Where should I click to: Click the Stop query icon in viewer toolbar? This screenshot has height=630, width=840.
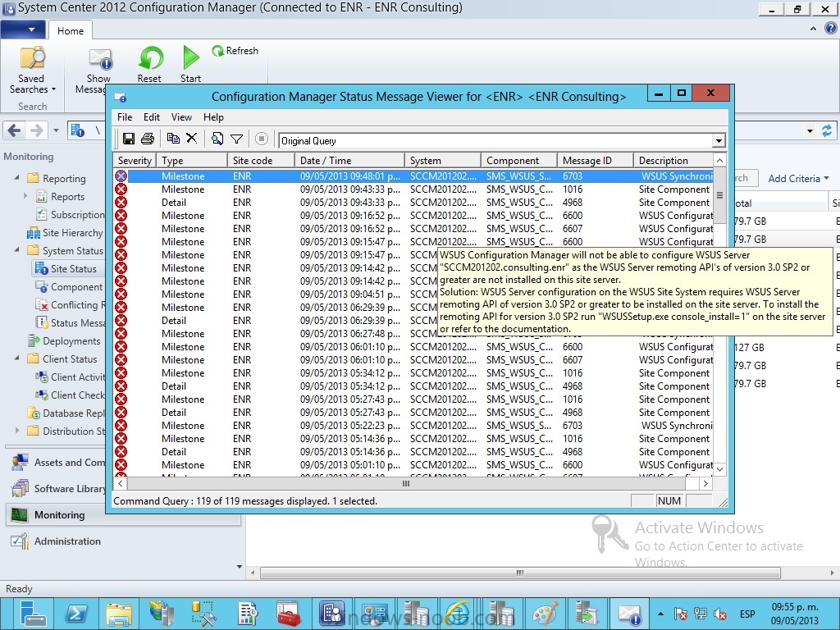coord(262,139)
